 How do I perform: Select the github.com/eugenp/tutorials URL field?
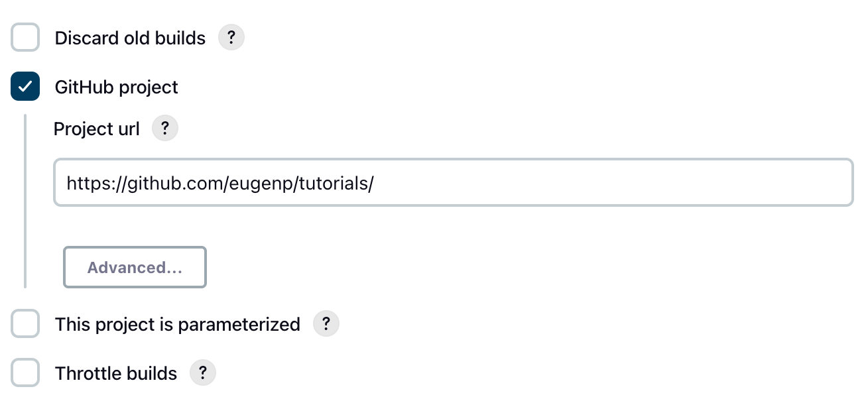tap(453, 182)
